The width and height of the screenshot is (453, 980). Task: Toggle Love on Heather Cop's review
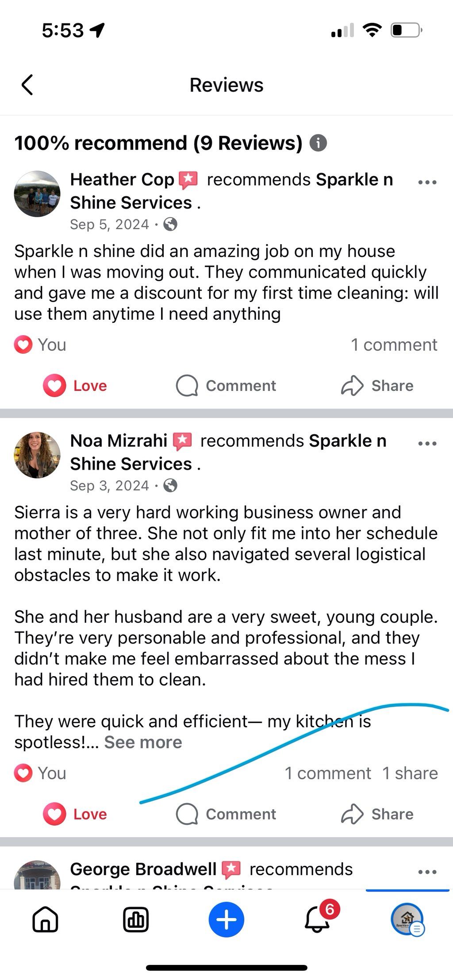(x=75, y=386)
